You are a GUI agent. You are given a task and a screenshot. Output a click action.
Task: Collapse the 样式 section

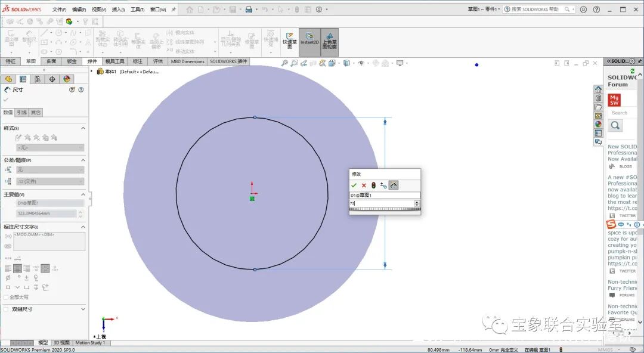(x=83, y=128)
